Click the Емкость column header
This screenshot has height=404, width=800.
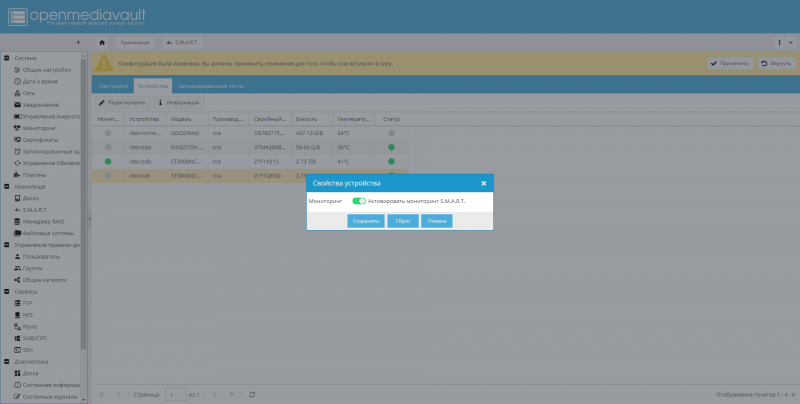coord(312,119)
